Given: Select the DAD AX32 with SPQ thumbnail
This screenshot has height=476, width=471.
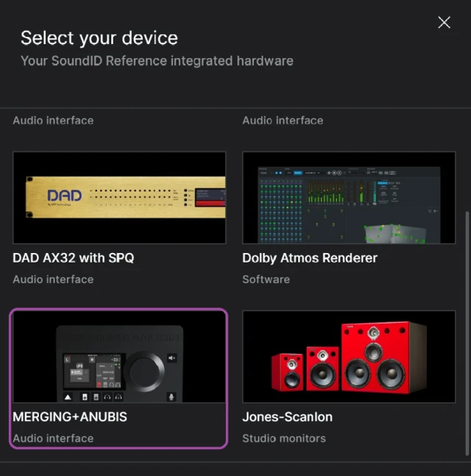Looking at the screenshot, I should click(x=119, y=198).
